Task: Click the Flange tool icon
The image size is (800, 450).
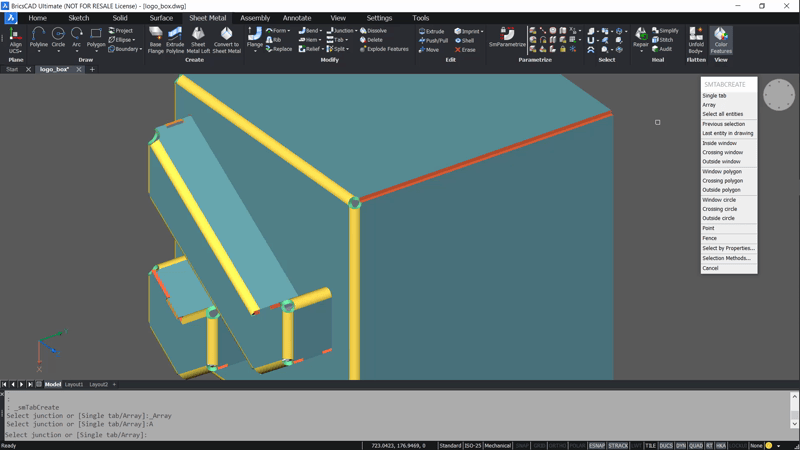Action: click(255, 37)
